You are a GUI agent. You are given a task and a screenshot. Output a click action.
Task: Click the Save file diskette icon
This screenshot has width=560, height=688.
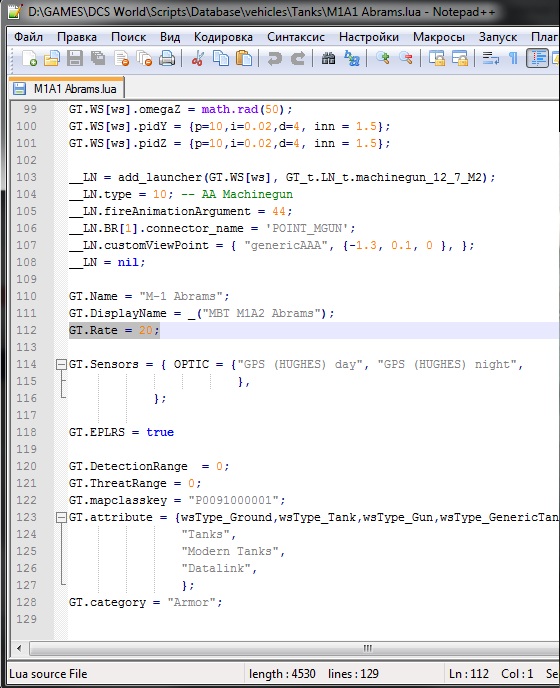point(75,58)
